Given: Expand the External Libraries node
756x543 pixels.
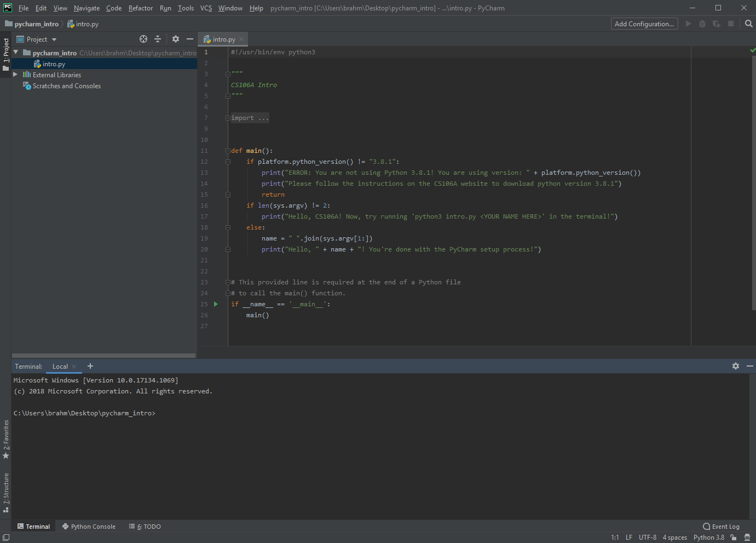Looking at the screenshot, I should pyautogui.click(x=15, y=75).
